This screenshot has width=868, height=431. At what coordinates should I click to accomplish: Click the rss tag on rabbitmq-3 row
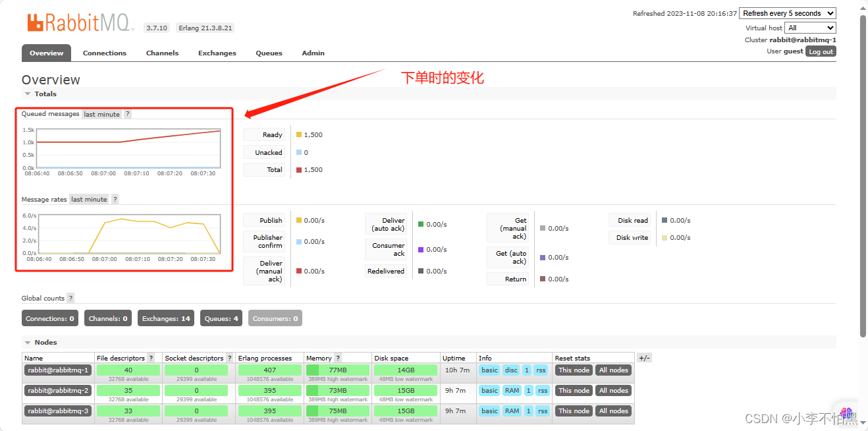point(542,411)
